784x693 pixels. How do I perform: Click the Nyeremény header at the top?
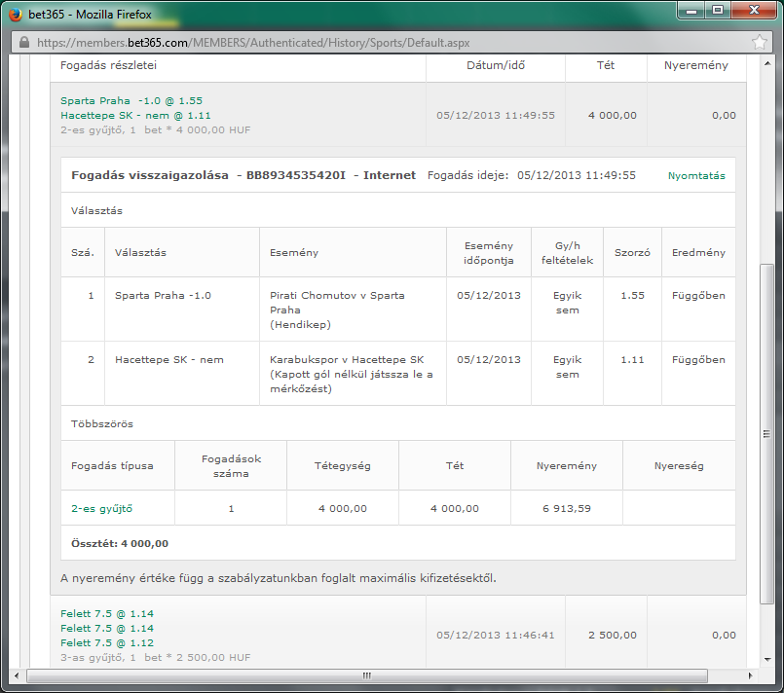696,65
